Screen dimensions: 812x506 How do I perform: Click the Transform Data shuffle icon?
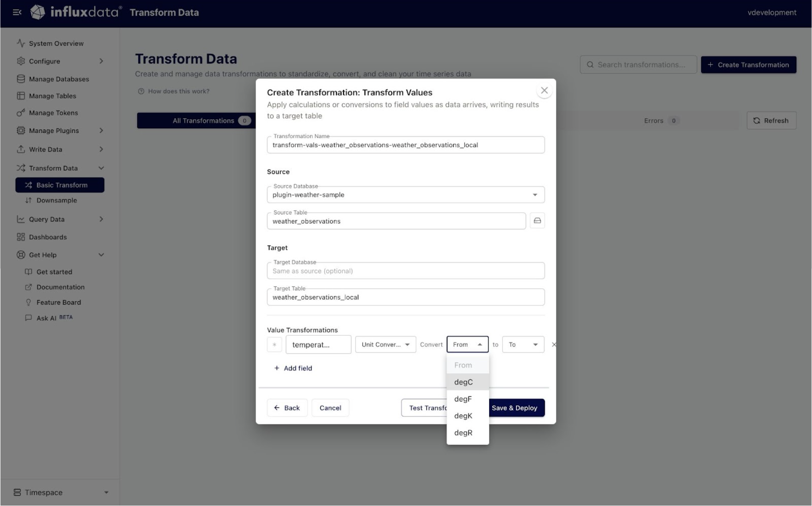pyautogui.click(x=21, y=168)
